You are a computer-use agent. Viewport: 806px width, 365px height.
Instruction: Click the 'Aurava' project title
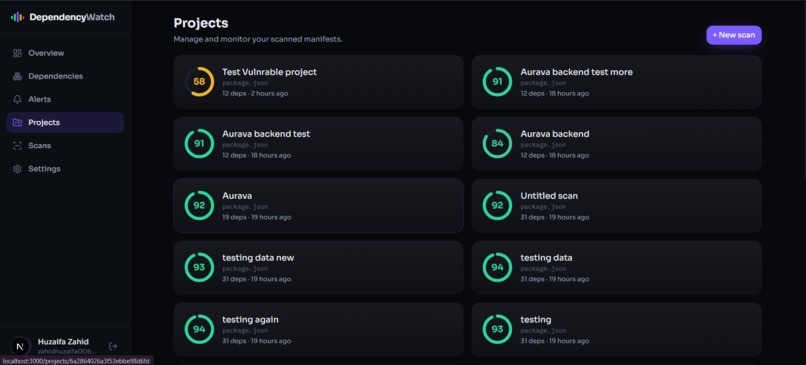pyautogui.click(x=237, y=196)
